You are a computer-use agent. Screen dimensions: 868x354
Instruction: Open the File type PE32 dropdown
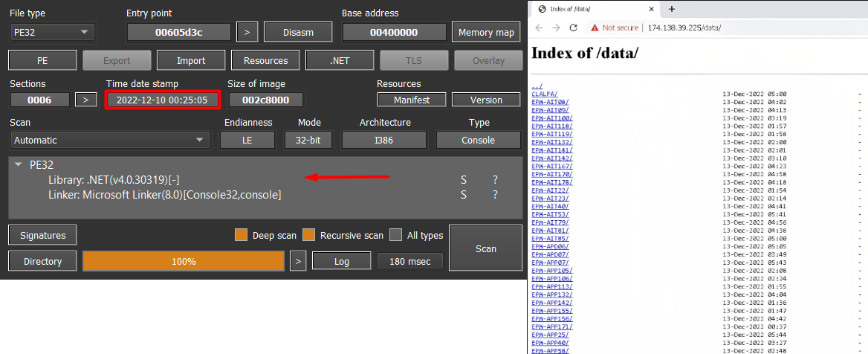click(52, 32)
